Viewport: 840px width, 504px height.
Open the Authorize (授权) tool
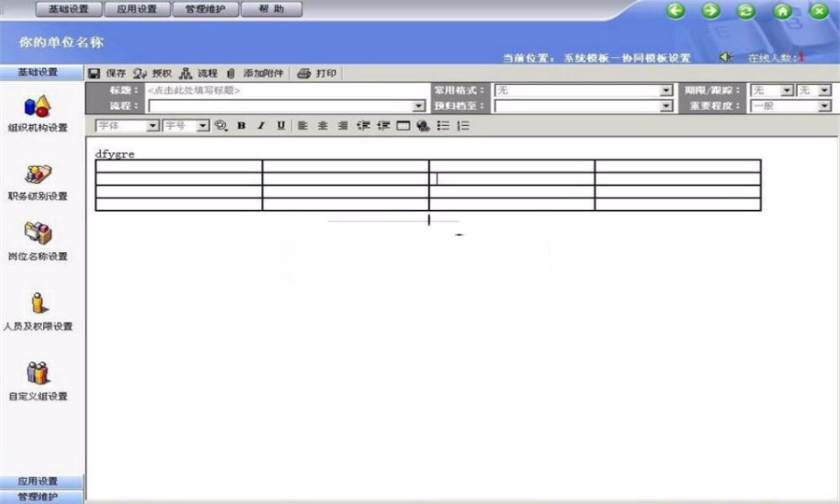tap(153, 74)
